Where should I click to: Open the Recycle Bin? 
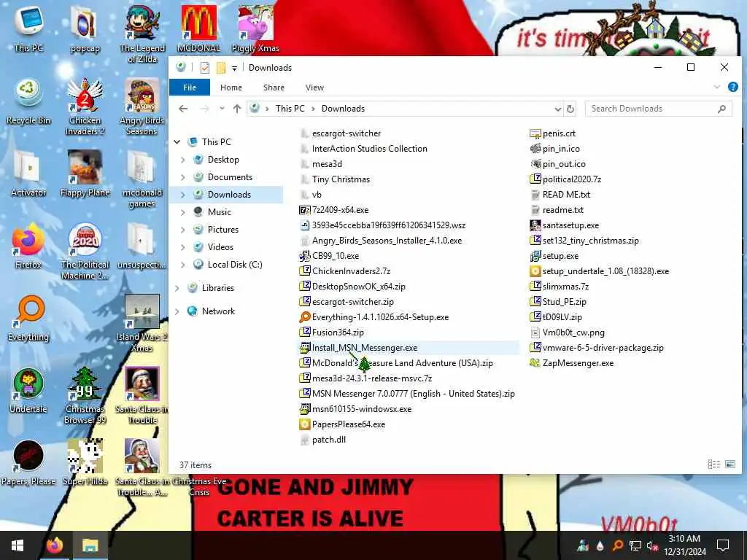[28, 101]
